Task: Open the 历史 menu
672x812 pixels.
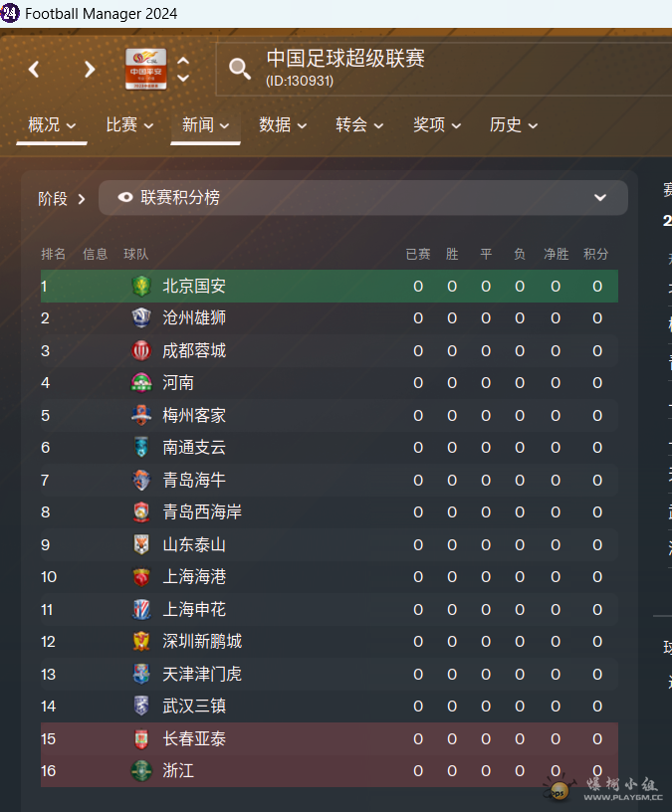Action: 513,125
